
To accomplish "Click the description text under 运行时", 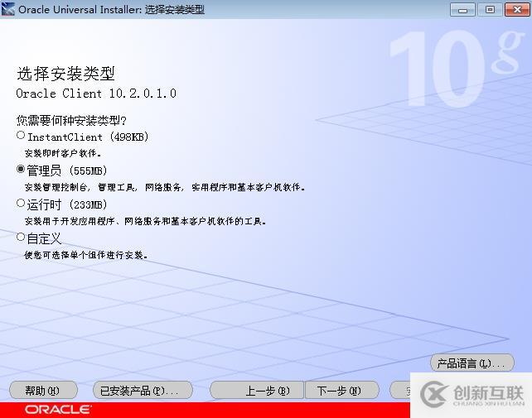I will (145, 221).
